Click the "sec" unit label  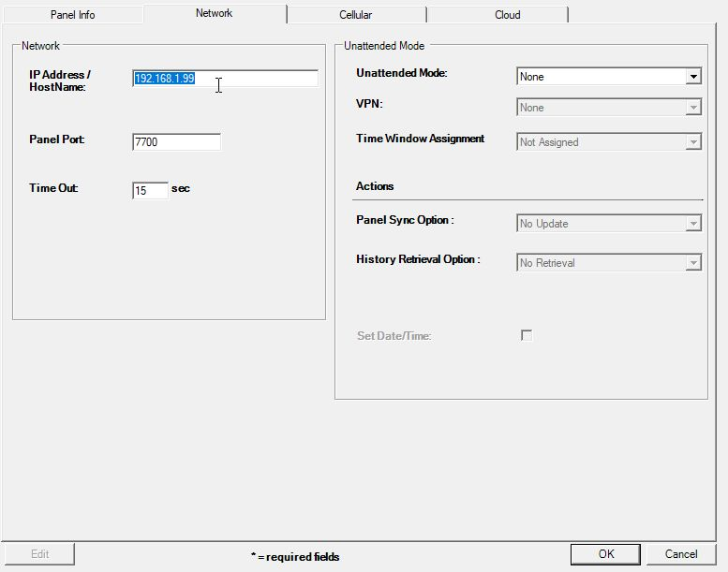(181, 189)
